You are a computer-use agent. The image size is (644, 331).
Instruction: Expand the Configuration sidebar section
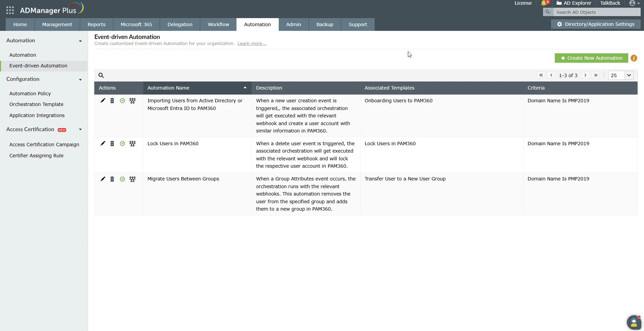point(80,80)
